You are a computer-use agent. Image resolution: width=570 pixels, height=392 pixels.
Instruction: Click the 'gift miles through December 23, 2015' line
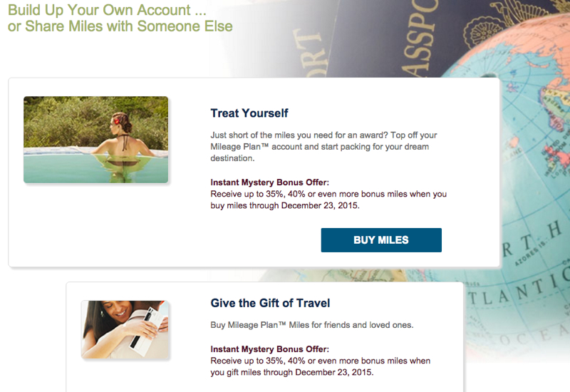292,372
